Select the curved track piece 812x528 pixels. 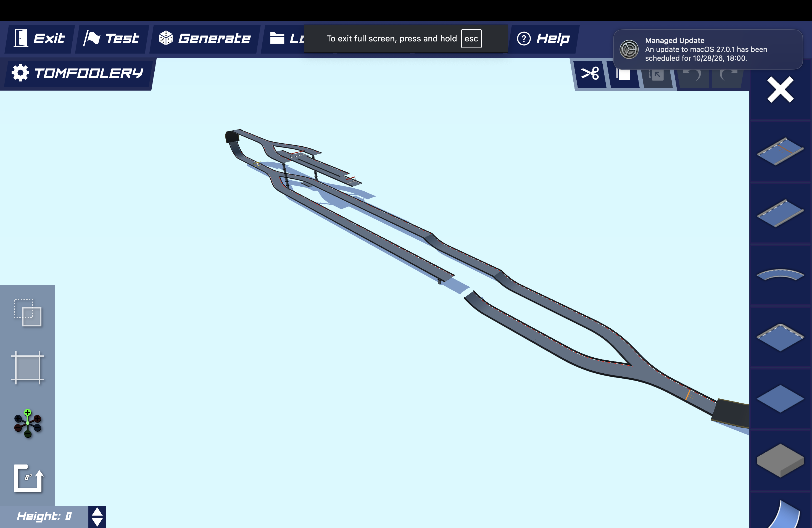[x=780, y=275]
